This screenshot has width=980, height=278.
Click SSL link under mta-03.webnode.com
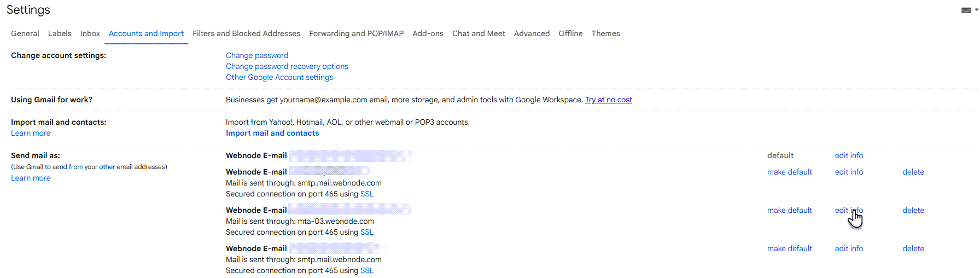[366, 232]
